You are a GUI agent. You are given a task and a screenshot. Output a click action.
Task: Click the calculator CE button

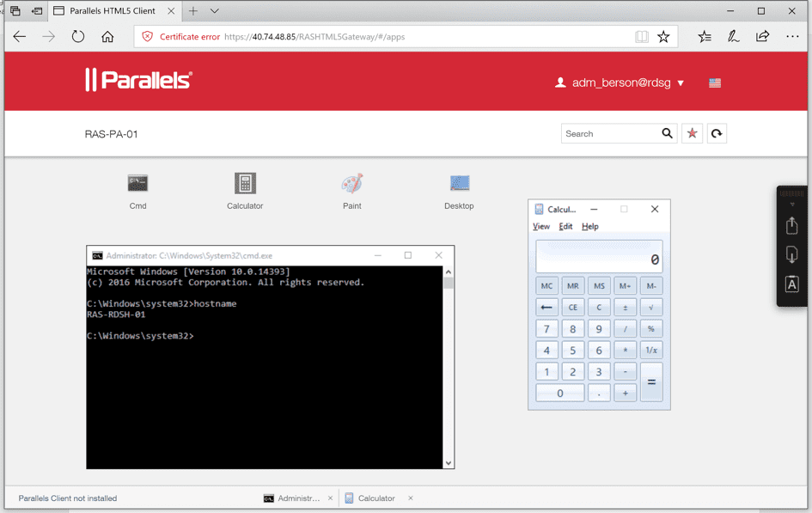click(573, 307)
